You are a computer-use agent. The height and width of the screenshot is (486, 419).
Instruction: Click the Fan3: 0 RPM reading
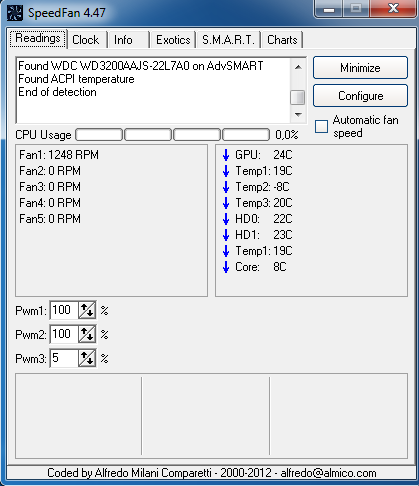pyautogui.click(x=50, y=187)
